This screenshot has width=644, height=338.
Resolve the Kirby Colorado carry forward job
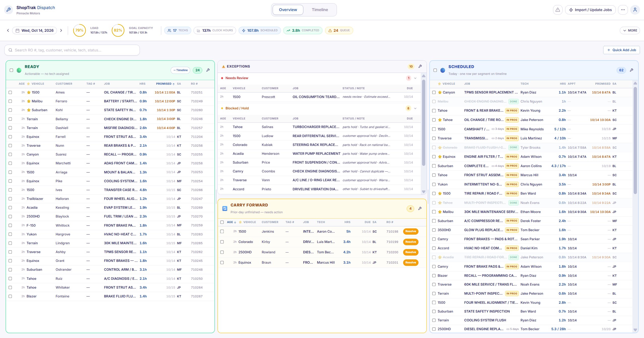point(411,242)
